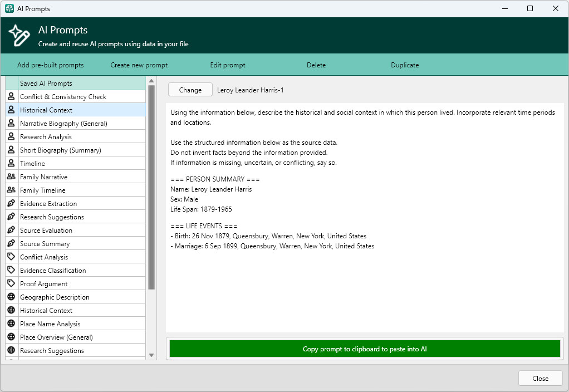Click the family icon beside Family Narrative
The height and width of the screenshot is (392, 569).
click(11, 177)
